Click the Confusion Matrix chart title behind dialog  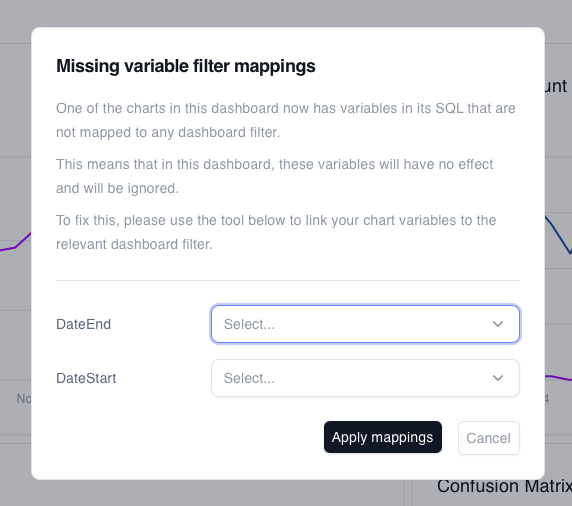[x=505, y=487]
